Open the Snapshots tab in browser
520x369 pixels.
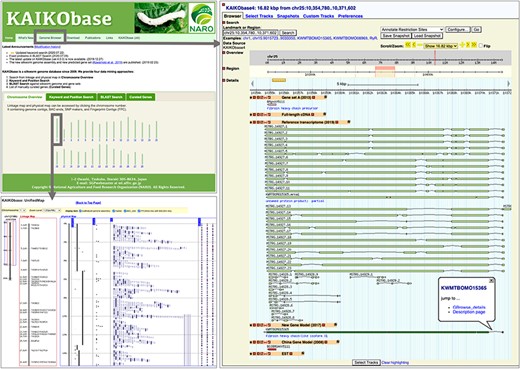pyautogui.click(x=288, y=16)
